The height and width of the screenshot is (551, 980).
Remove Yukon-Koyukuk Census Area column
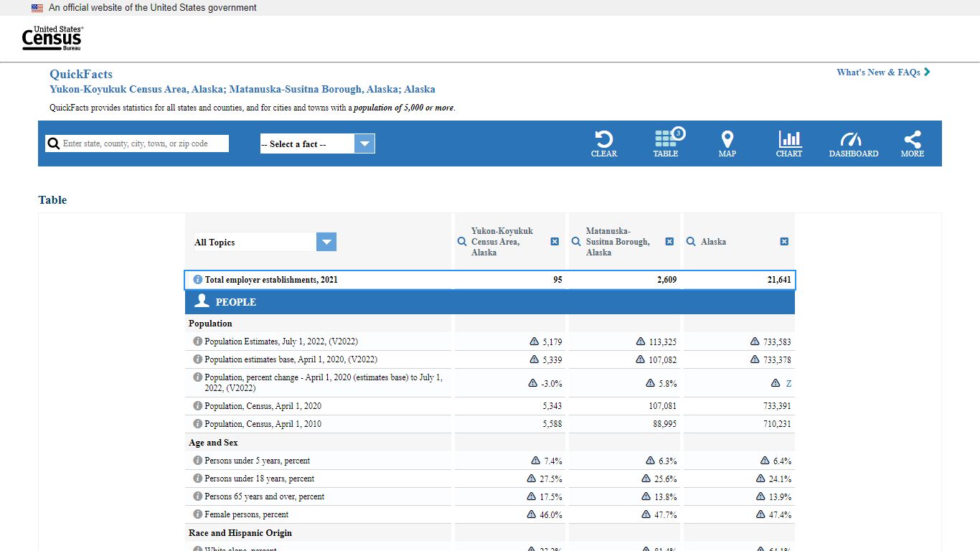tap(555, 242)
